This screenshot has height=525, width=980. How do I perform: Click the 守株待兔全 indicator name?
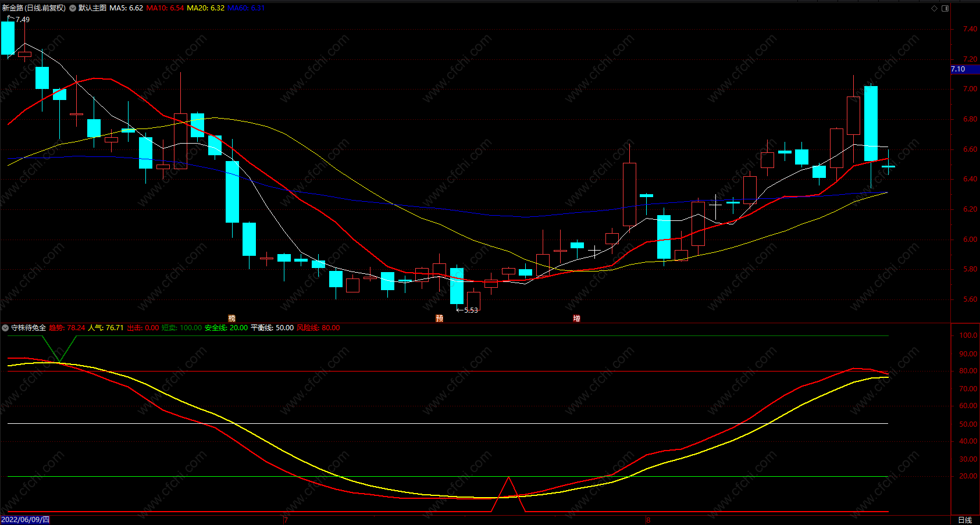(28, 328)
